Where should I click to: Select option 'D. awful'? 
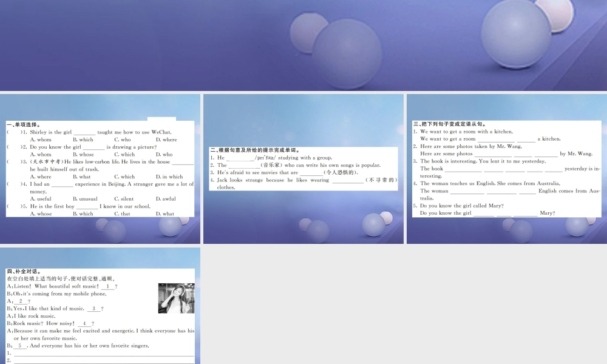(166, 199)
